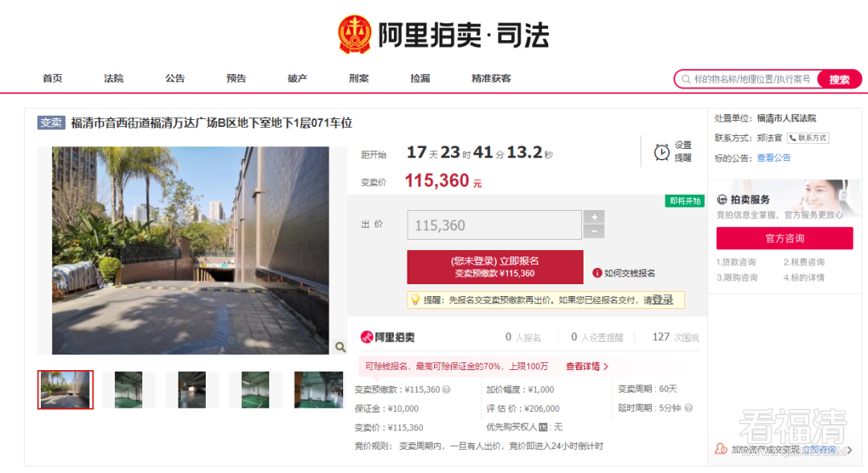The width and height of the screenshot is (868, 473).
Task: Click the 官方咨询 consultation button
Action: pyautogui.click(x=784, y=238)
